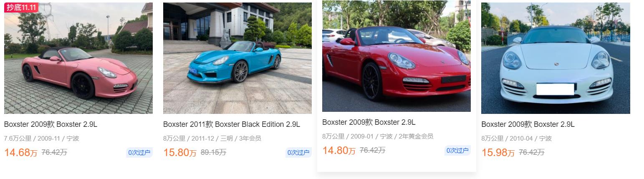Click the 14.68万 price
This screenshot has height=179, width=644.
[21, 153]
